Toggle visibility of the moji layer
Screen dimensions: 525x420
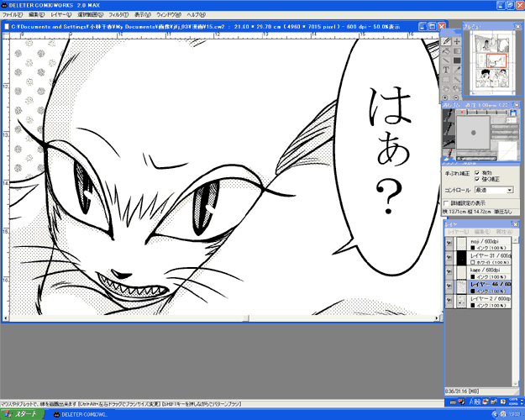click(449, 243)
